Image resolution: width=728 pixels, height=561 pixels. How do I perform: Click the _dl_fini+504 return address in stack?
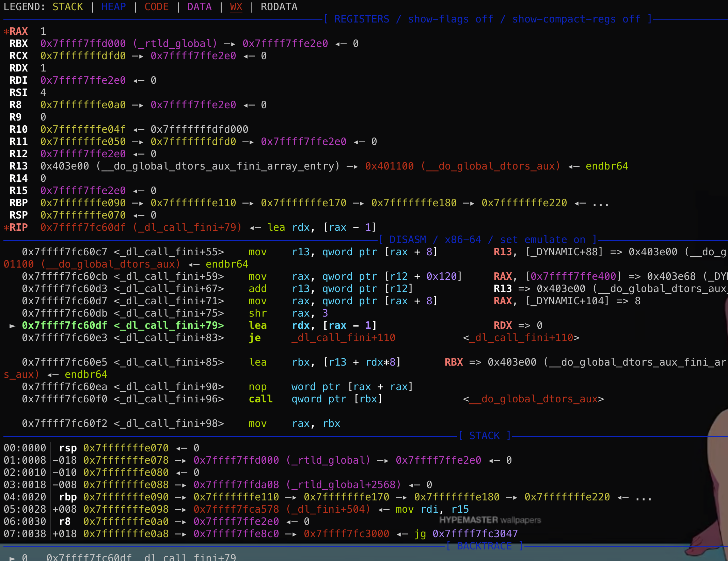click(x=328, y=509)
